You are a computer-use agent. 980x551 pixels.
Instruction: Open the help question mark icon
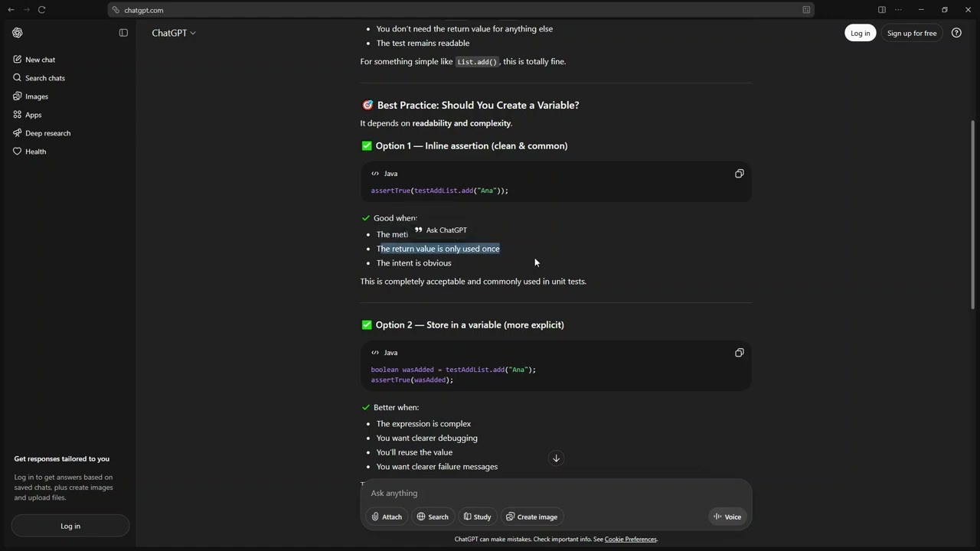pos(956,33)
